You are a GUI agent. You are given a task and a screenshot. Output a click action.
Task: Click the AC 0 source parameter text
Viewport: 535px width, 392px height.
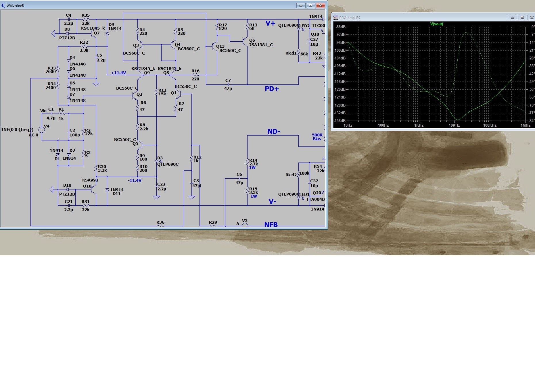point(33,135)
